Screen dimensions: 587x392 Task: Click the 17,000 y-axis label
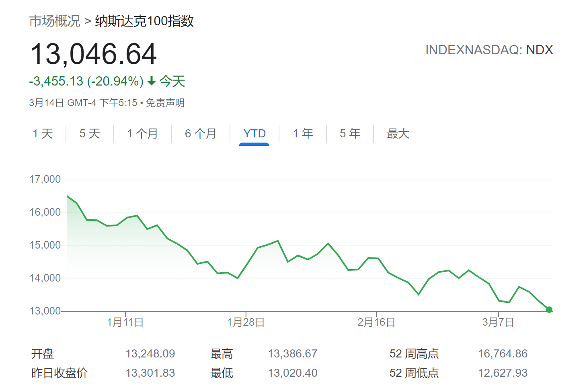45,179
